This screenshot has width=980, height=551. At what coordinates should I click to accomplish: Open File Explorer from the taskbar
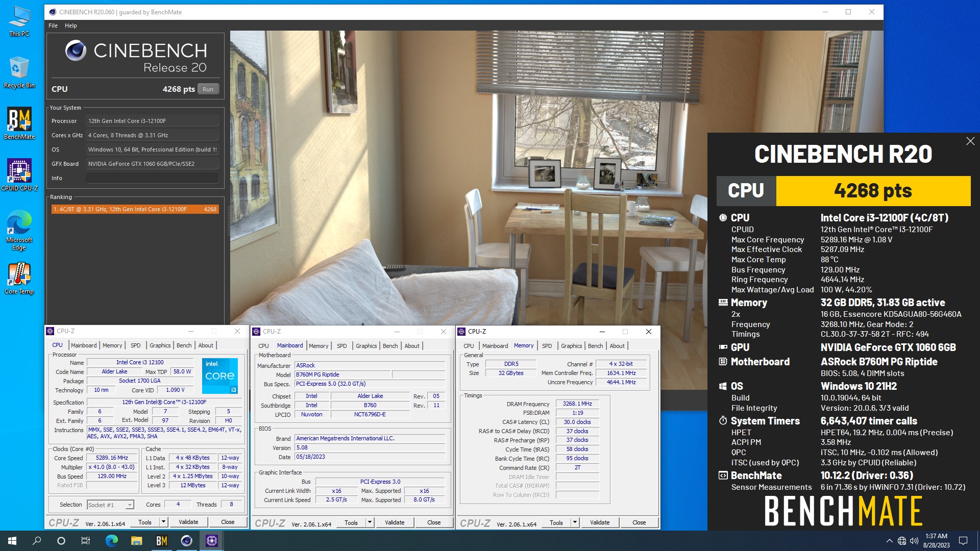pyautogui.click(x=136, y=541)
